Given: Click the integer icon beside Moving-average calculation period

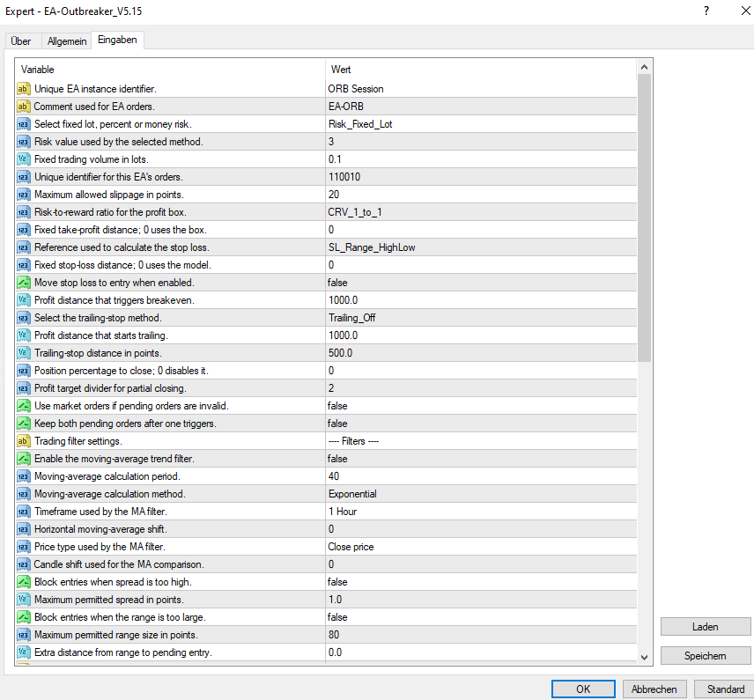Looking at the screenshot, I should pos(24,476).
